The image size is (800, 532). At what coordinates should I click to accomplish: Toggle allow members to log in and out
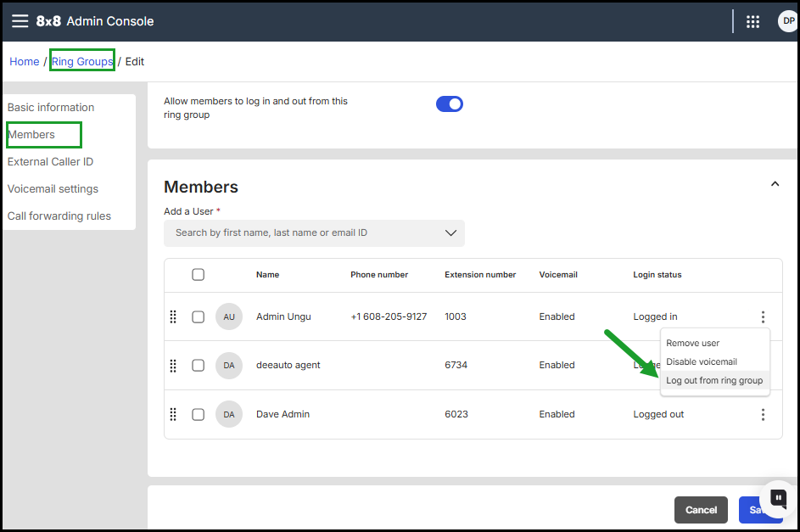point(450,104)
